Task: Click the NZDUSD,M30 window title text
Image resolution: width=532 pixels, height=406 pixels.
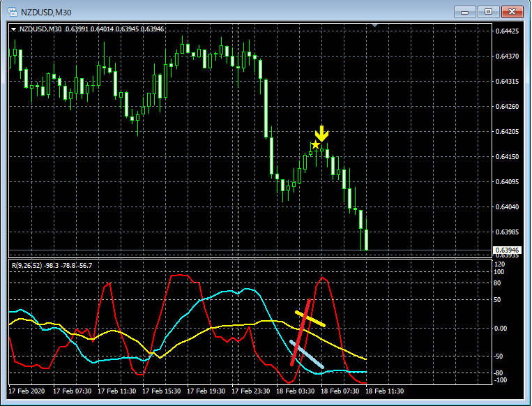Action: coord(46,13)
